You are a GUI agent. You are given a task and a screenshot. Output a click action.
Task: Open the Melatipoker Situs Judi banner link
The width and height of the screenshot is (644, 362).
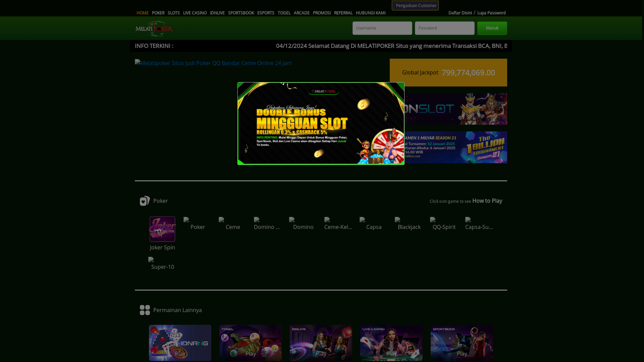pos(213,63)
